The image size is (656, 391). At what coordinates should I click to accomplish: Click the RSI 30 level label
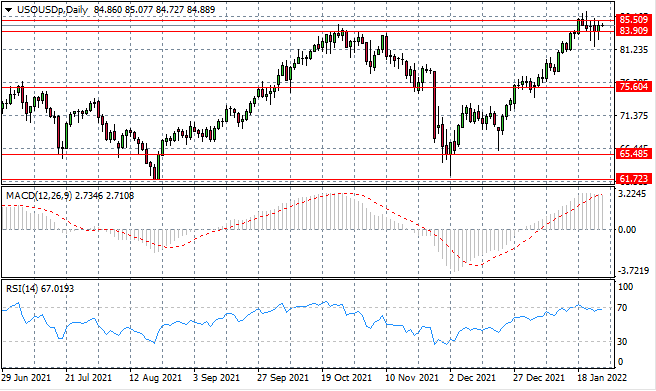click(x=622, y=342)
